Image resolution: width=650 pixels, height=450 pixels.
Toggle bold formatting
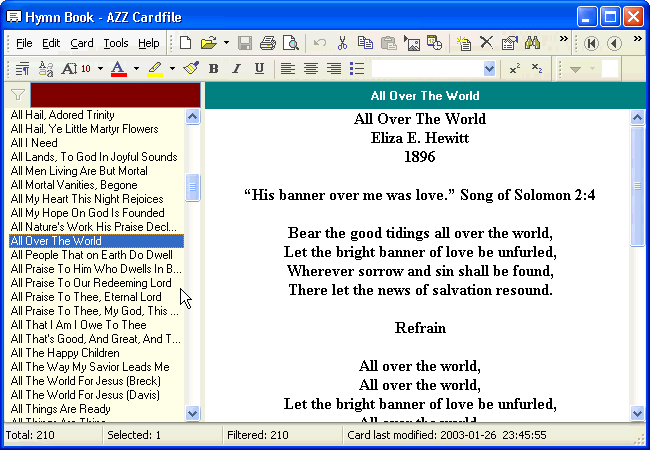[x=213, y=68]
